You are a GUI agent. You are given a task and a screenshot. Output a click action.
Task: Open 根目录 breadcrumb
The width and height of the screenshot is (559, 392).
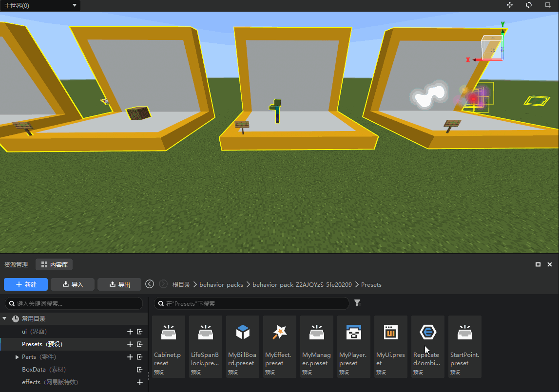181,285
